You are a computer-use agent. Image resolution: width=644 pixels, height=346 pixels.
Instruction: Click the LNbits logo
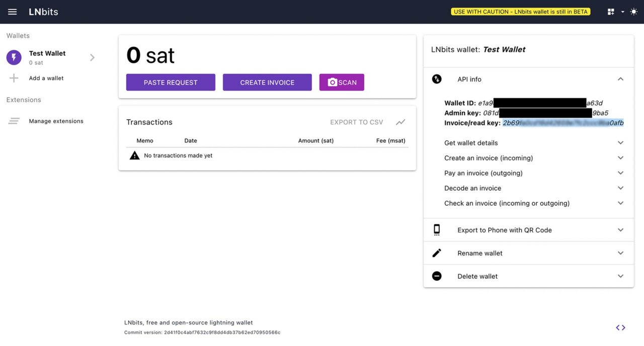[x=43, y=12]
